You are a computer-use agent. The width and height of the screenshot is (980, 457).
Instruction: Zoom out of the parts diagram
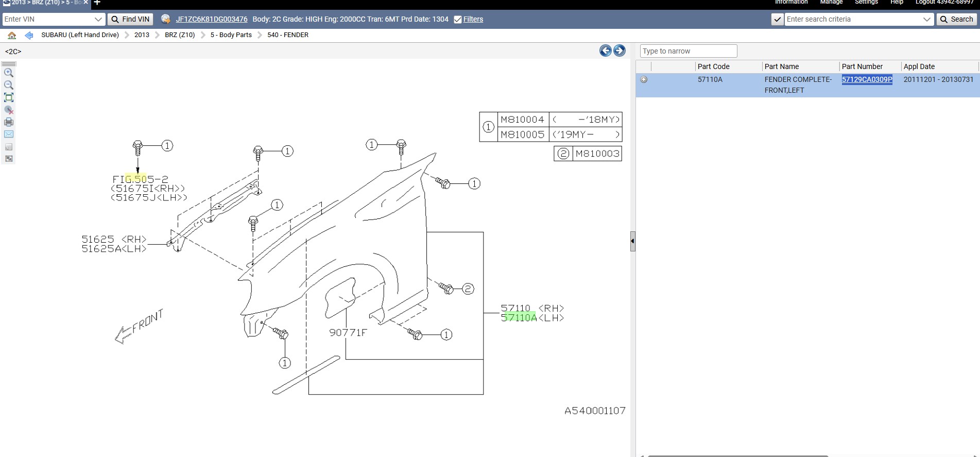point(9,85)
